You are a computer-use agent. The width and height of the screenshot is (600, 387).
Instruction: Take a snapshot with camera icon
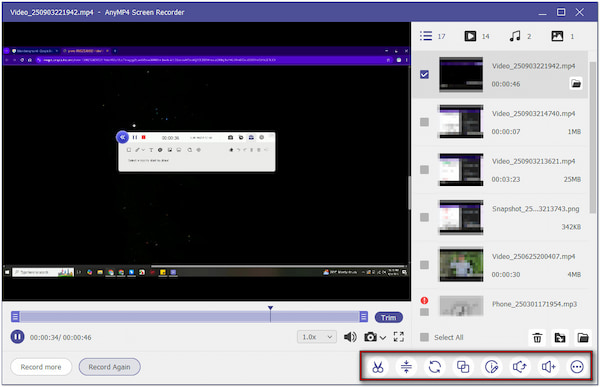pyautogui.click(x=370, y=337)
